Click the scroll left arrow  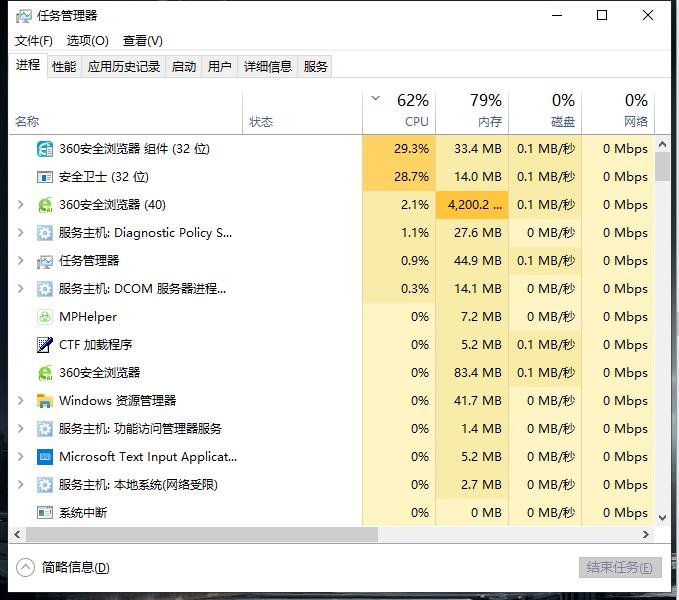(x=17, y=535)
